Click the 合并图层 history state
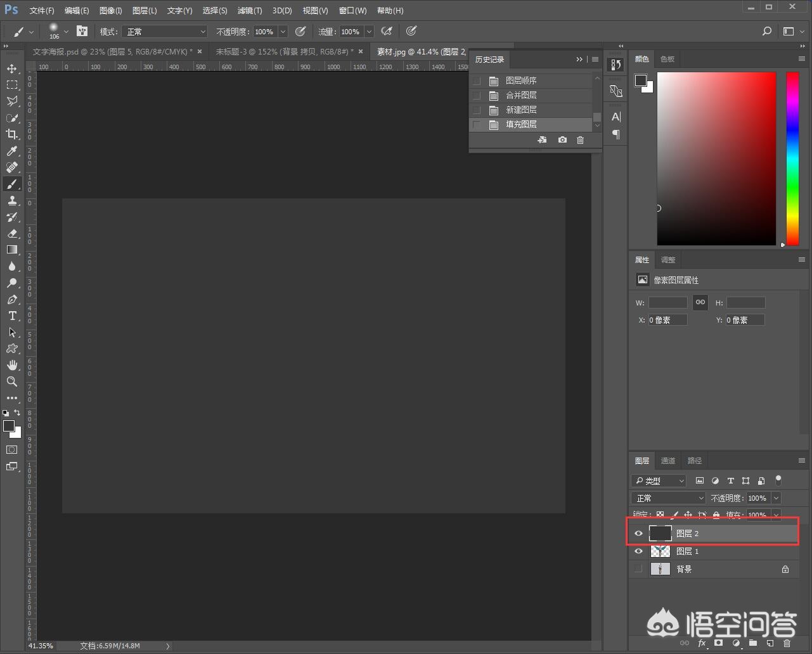This screenshot has width=812, height=654. [521, 95]
